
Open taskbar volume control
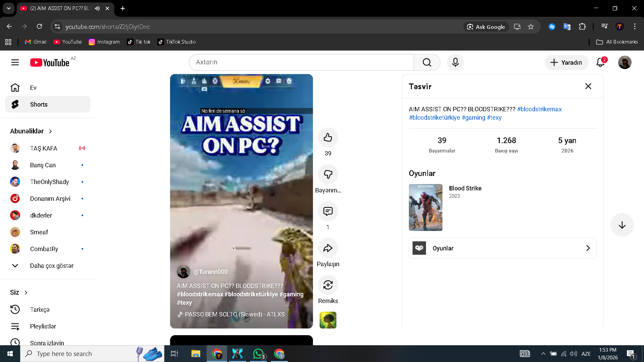tap(574, 354)
